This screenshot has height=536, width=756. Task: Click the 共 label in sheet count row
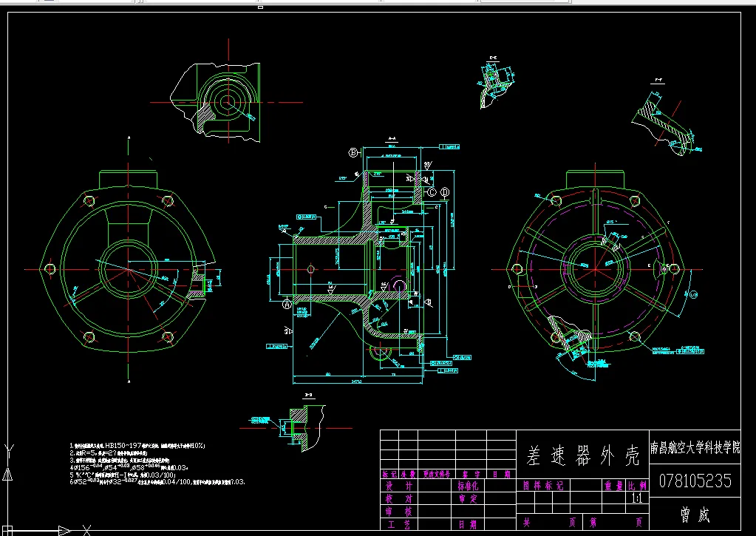click(x=527, y=522)
